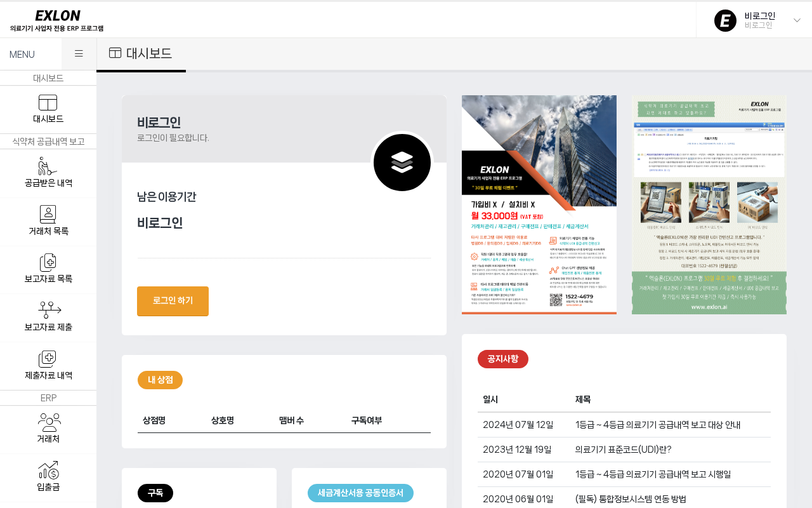
Task: Click the 제목 column header in notices
Action: point(583,399)
